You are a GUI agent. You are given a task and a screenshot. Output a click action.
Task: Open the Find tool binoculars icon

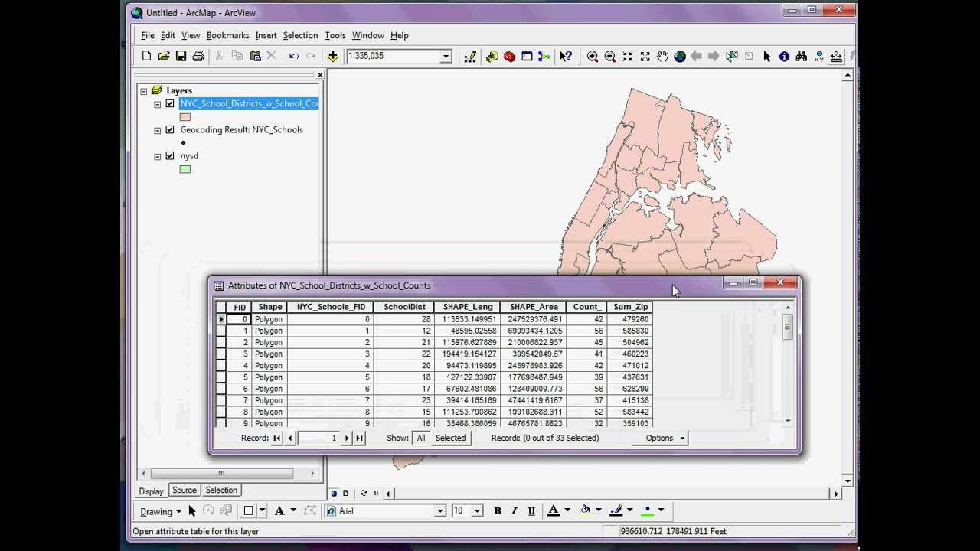point(801,56)
